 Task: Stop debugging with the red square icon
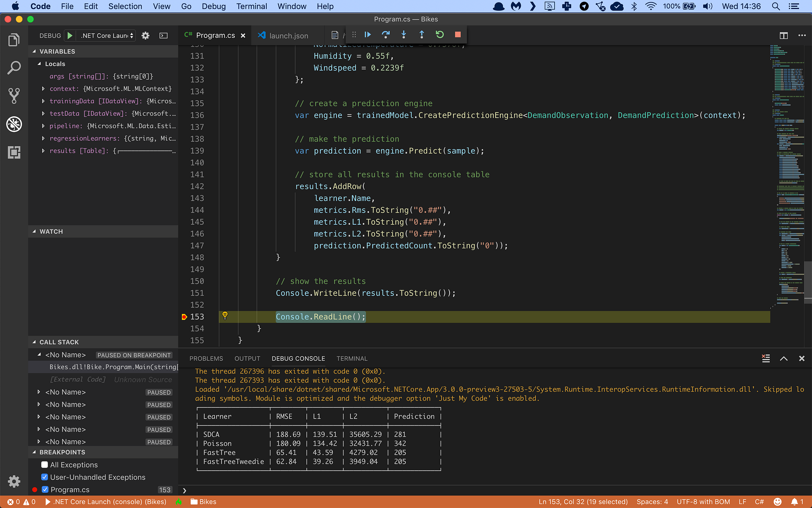tap(458, 35)
